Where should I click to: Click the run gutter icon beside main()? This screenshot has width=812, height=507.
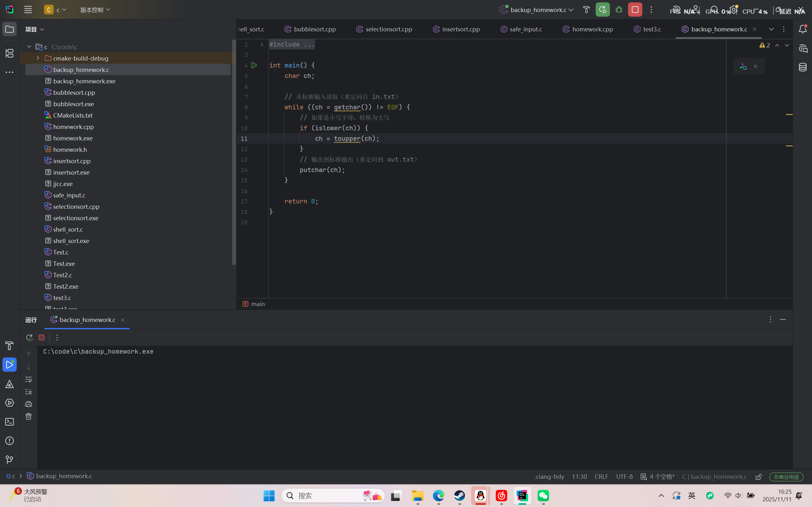[x=254, y=65]
